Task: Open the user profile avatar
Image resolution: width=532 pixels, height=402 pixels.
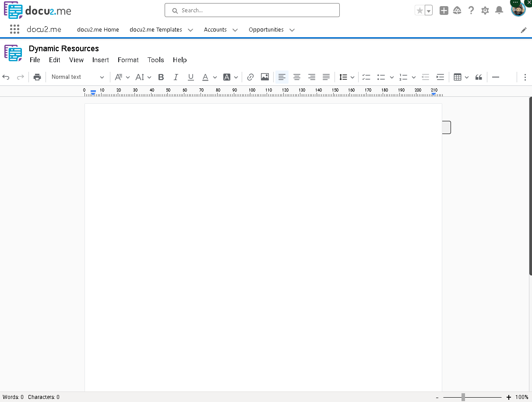Action: click(518, 10)
